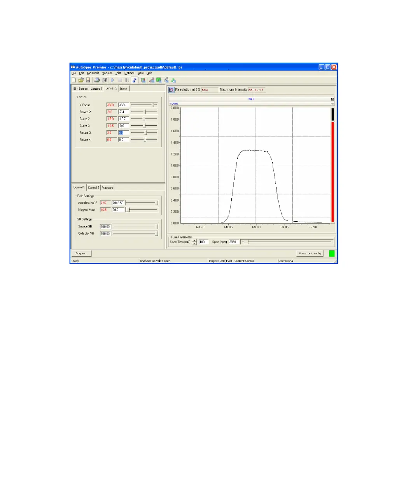Open the Options menu
This screenshot has height=504, width=420.
129,73
